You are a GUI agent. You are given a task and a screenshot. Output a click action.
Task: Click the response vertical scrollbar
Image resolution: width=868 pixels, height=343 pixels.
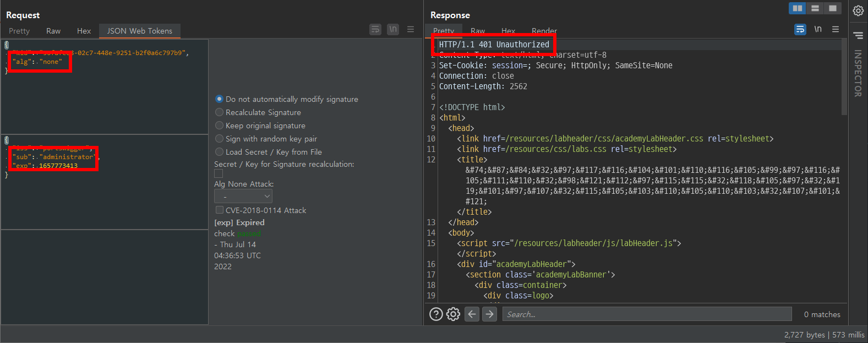844,77
